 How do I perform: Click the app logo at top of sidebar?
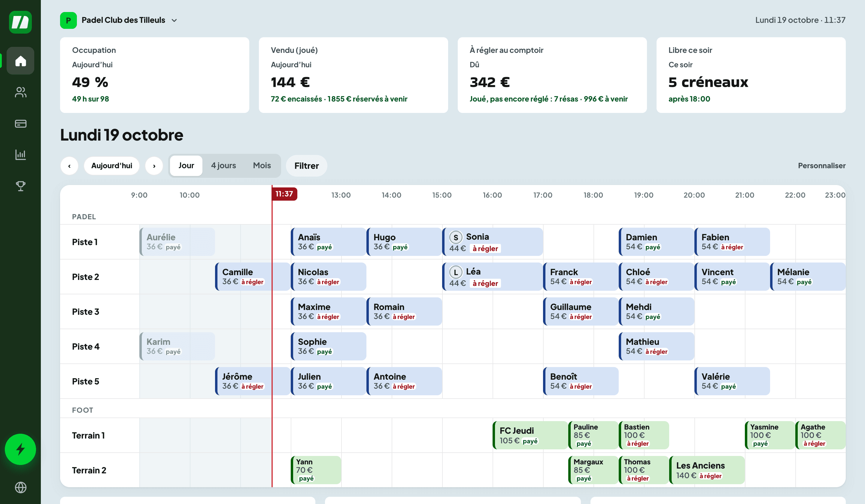[x=20, y=22]
